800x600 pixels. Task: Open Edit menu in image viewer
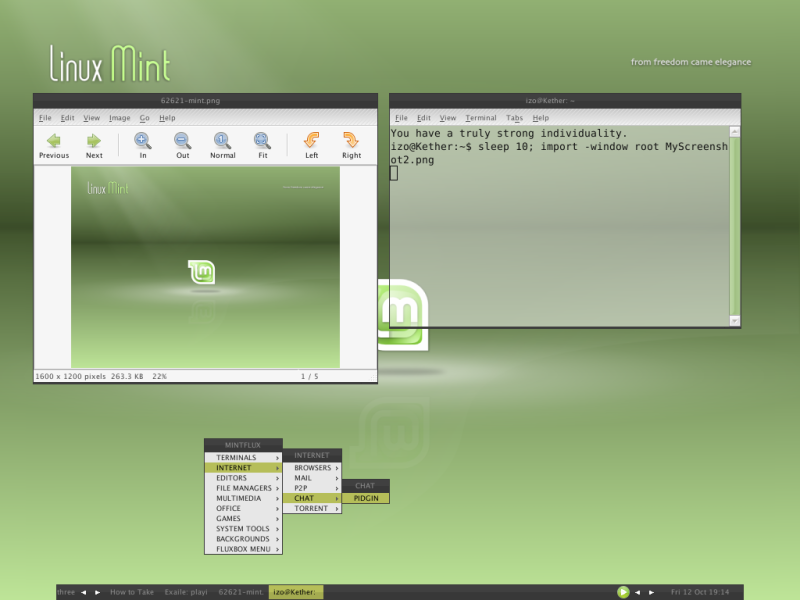point(67,118)
